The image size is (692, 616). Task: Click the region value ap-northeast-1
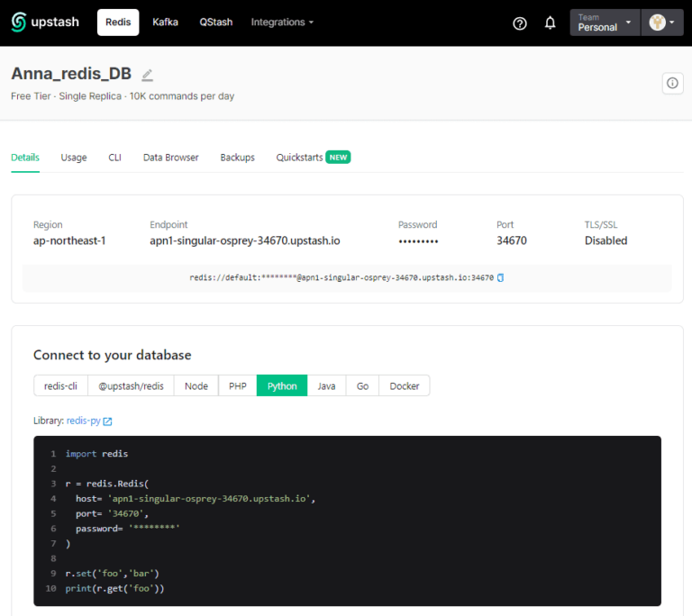click(69, 241)
